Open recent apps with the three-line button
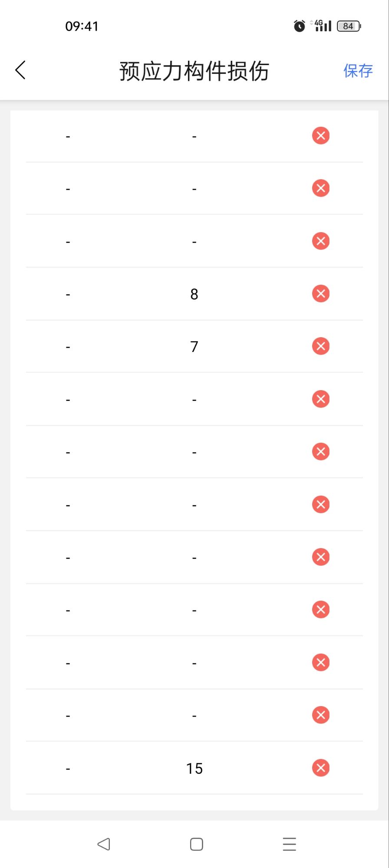This screenshot has height=868, width=389. coord(289,844)
